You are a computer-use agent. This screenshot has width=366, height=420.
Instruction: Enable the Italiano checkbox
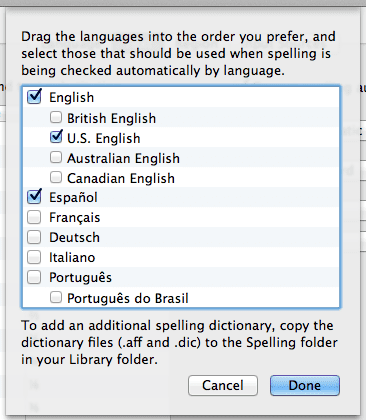point(34,257)
